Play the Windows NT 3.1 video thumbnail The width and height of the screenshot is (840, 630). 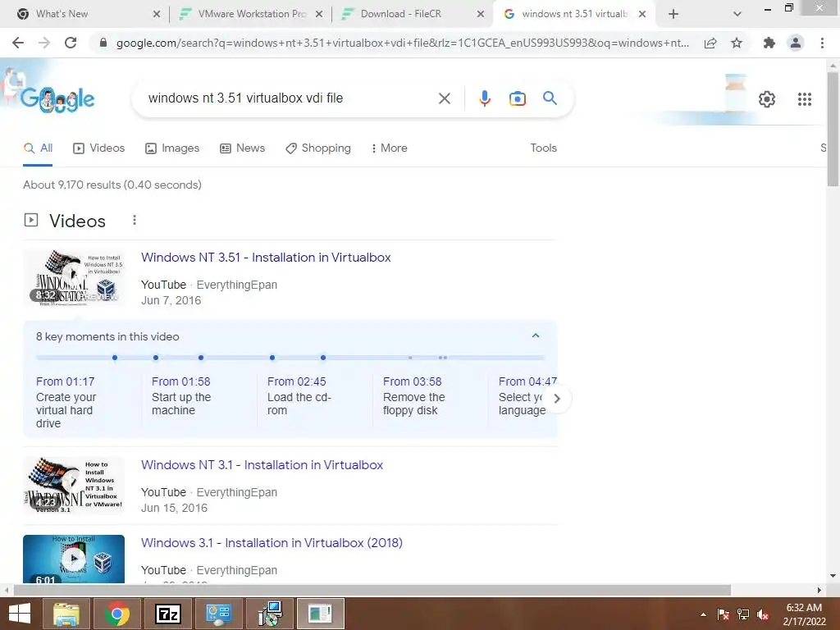[x=74, y=486]
